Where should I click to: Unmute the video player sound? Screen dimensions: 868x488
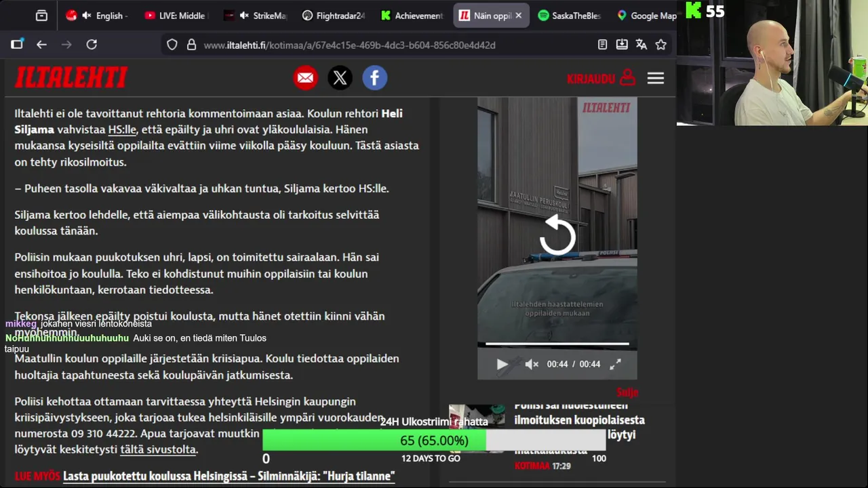click(532, 364)
